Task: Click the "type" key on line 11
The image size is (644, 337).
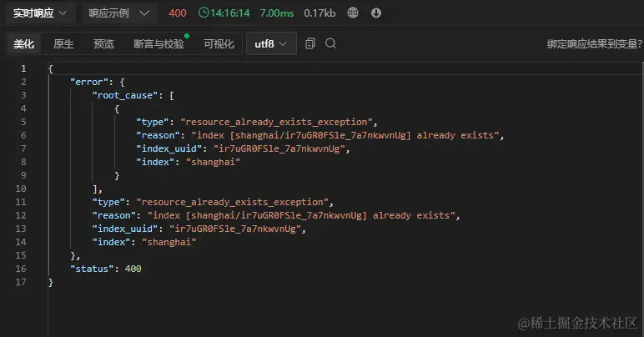Action: click(x=108, y=202)
